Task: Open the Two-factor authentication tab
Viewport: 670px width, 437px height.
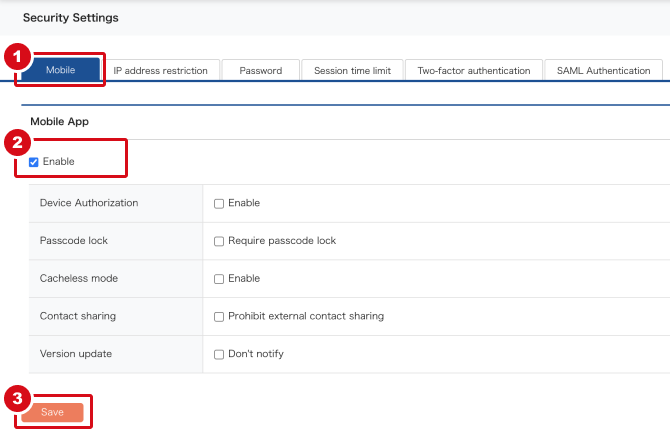Action: [474, 70]
